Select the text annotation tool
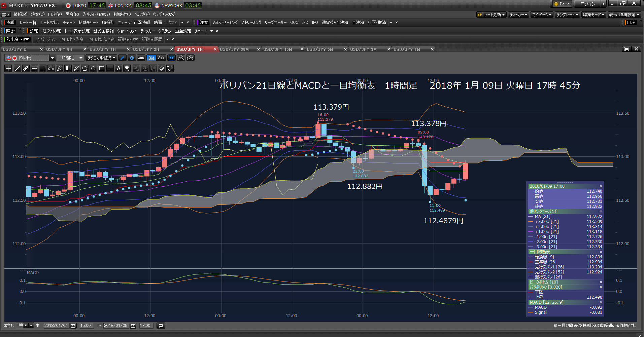Image resolution: width=644 pixels, height=337 pixels. 118,68
